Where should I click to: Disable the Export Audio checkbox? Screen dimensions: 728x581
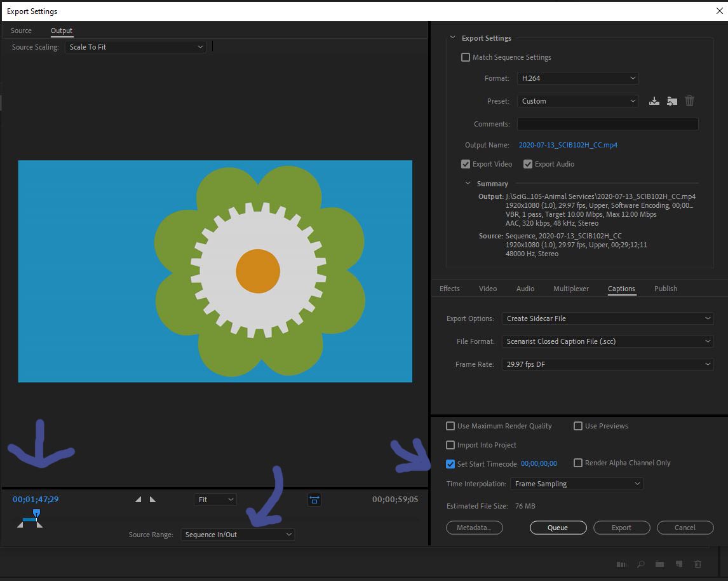coord(528,164)
